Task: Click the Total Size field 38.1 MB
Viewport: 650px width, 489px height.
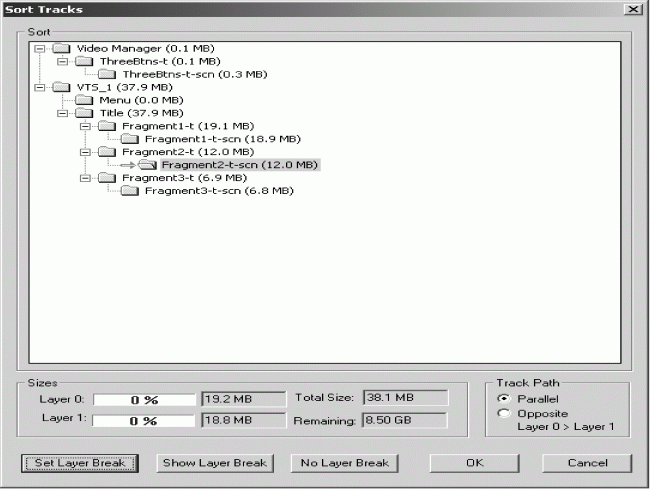Action: pyautogui.click(x=405, y=397)
